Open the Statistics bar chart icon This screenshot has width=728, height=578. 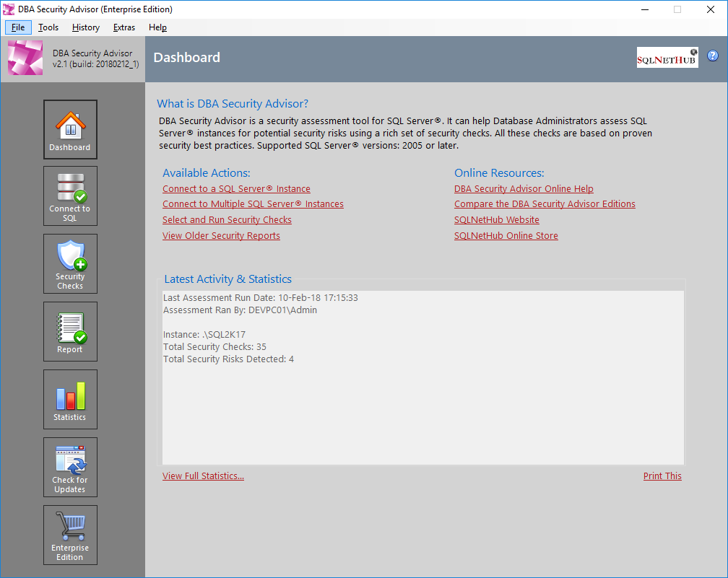(x=70, y=399)
